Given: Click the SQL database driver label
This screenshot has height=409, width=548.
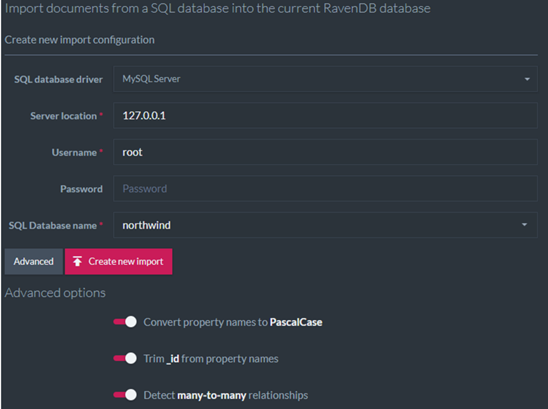Looking at the screenshot, I should click(58, 80).
